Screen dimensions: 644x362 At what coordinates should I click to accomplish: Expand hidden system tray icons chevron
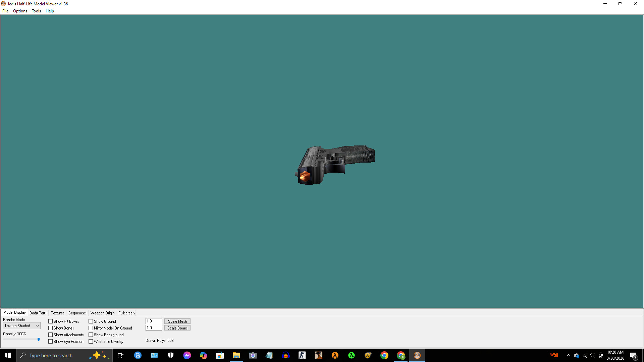tap(568, 355)
